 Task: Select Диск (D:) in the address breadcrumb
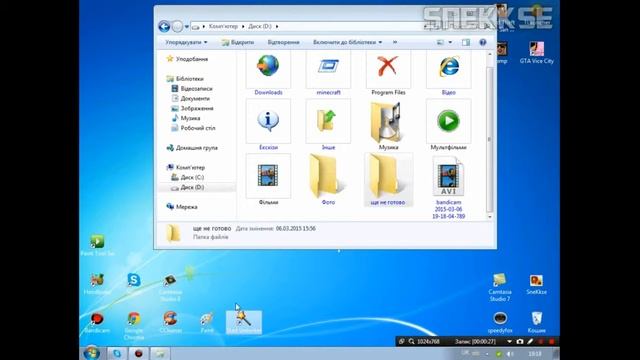[x=260, y=27]
